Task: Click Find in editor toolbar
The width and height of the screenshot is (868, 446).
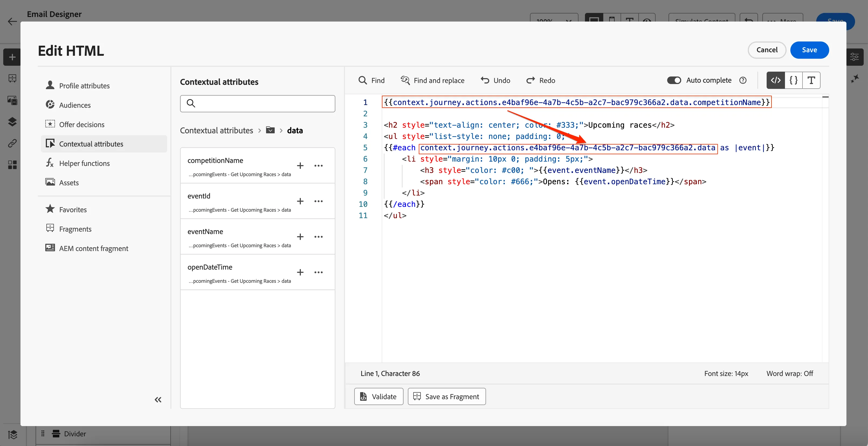Action: [372, 80]
